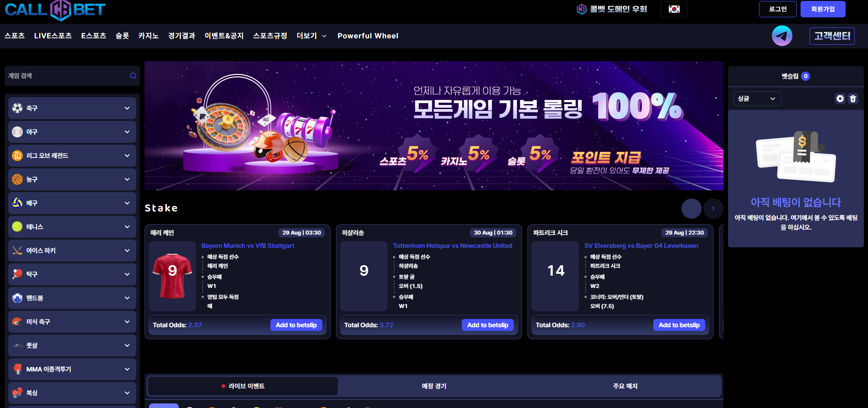The image size is (868, 408).
Task: Click the MMA glove icon
Action: tap(17, 369)
